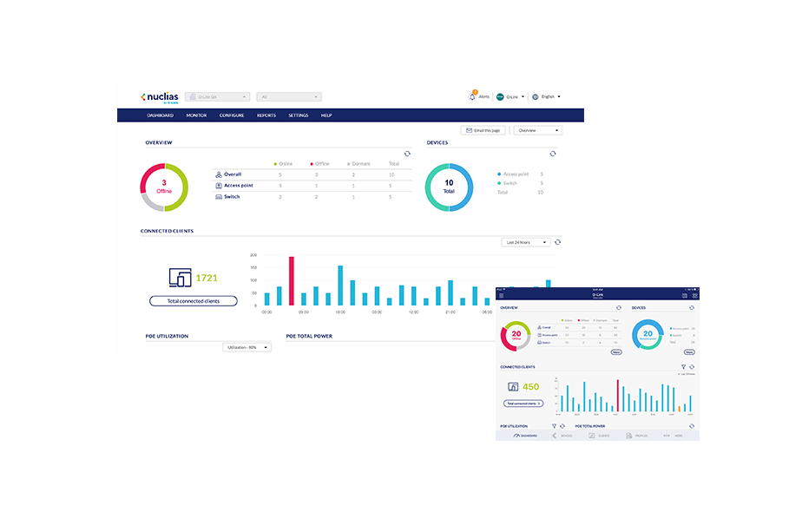Image resolution: width=789 pixels, height=532 pixels.
Task: Expand the English language dropdown
Action: click(x=550, y=97)
